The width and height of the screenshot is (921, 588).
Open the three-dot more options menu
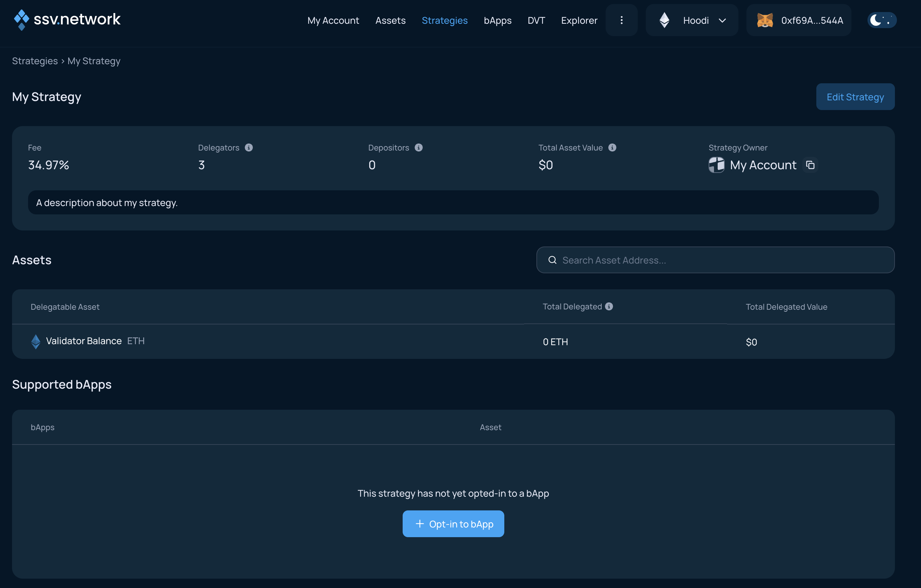pyautogui.click(x=621, y=20)
